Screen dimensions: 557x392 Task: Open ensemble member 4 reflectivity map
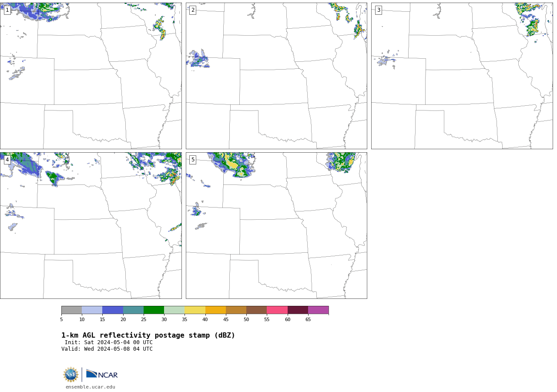point(91,225)
